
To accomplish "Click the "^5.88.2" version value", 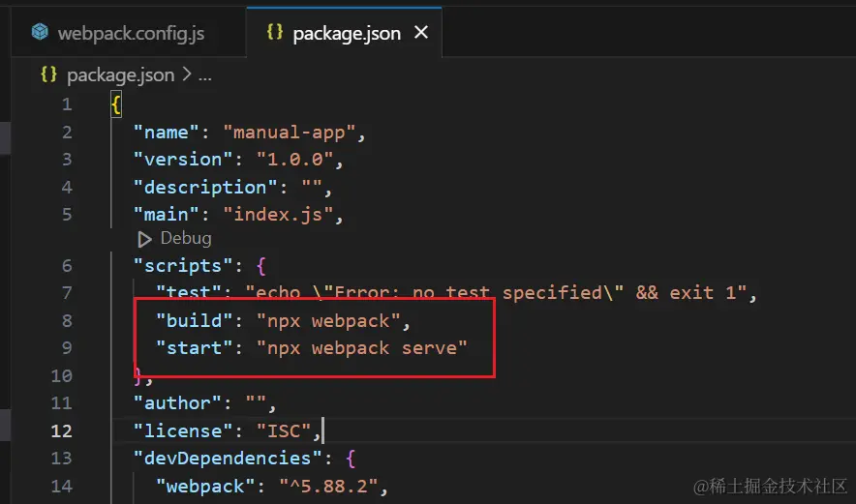I will 328,486.
